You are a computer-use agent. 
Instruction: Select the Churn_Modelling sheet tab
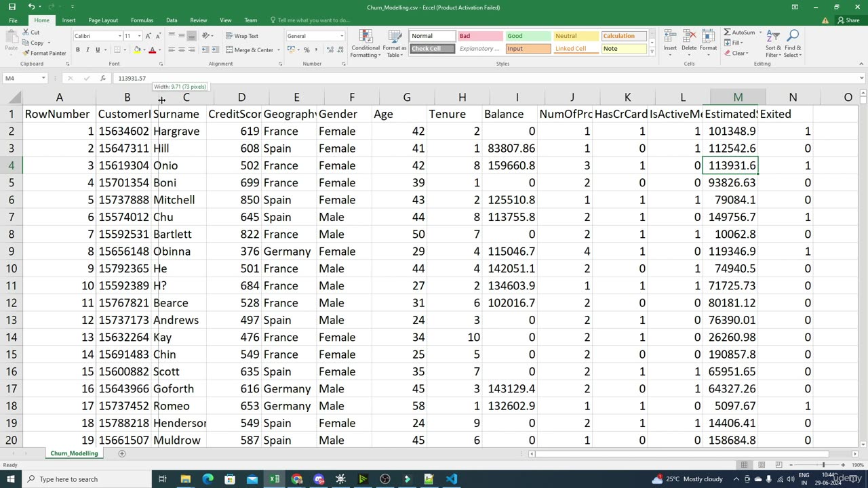coord(74,453)
